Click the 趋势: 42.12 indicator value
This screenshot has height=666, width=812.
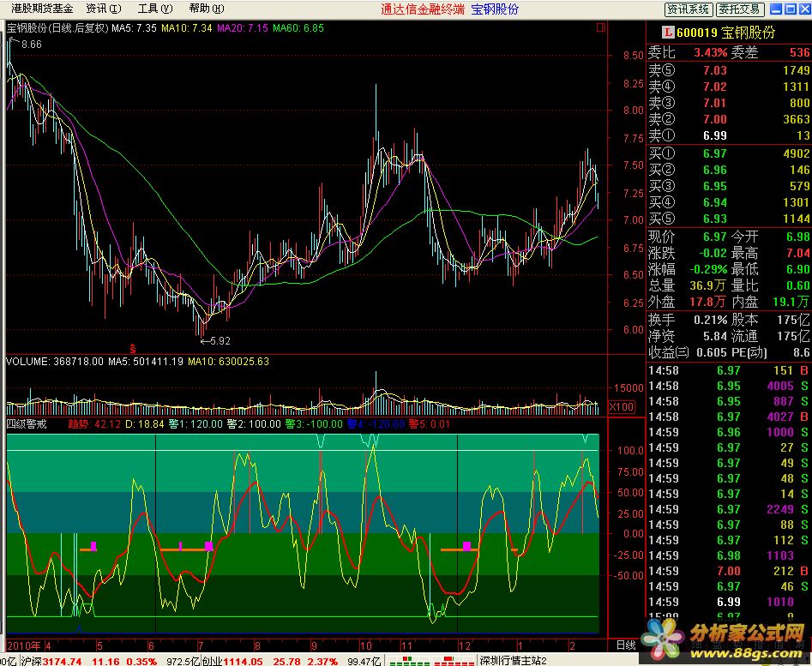(94, 424)
